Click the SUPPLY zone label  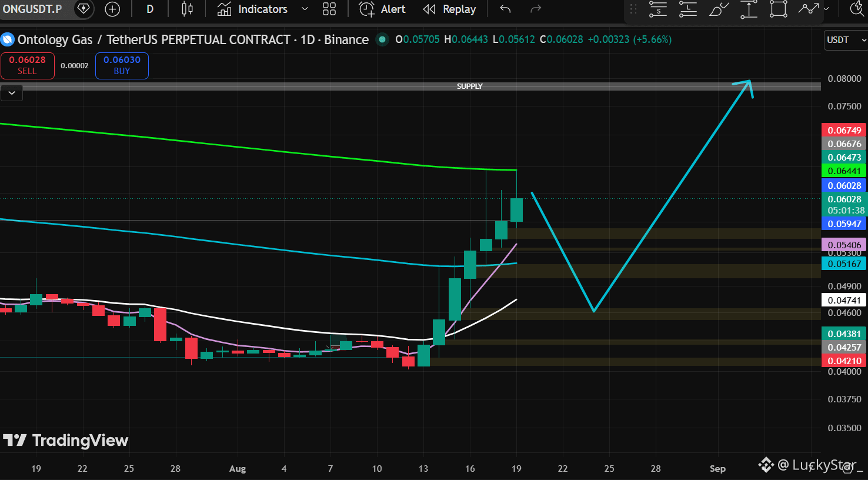469,86
